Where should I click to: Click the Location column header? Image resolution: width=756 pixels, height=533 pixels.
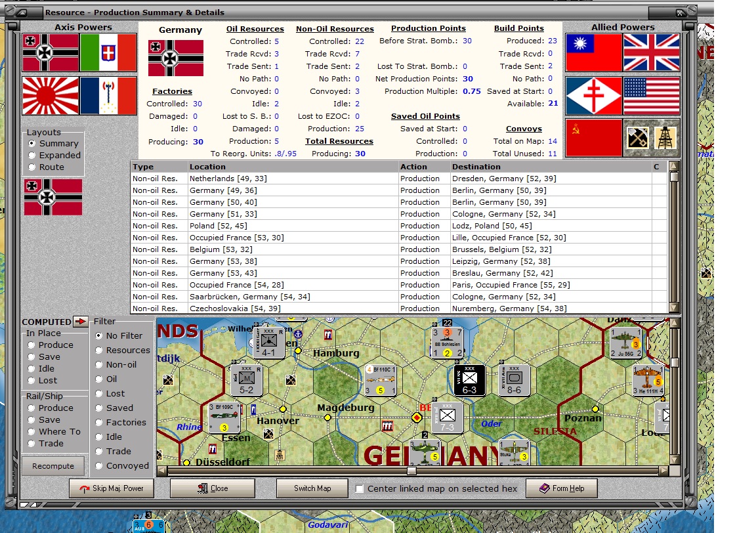click(x=293, y=167)
